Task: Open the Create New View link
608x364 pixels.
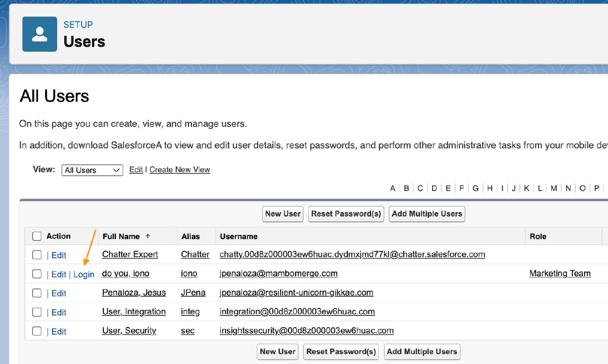Action: coord(180,170)
